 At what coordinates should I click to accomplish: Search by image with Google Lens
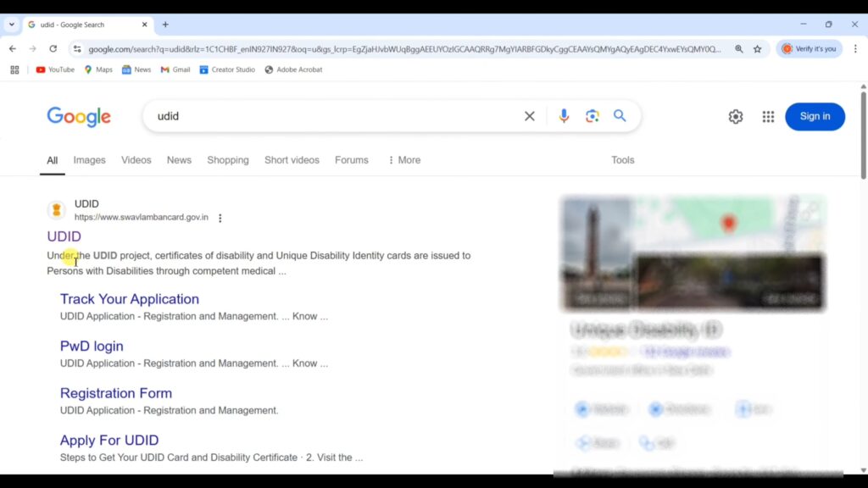pos(593,116)
